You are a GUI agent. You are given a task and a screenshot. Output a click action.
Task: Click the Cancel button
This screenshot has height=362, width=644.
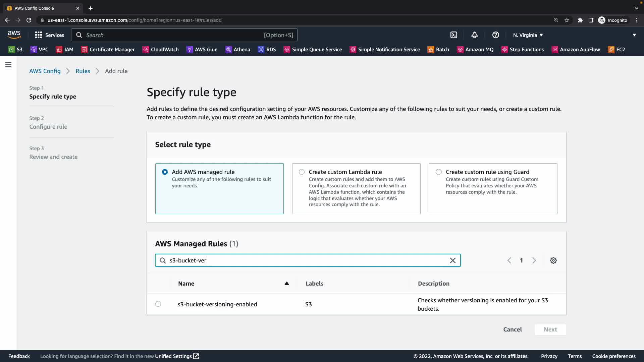(512, 329)
